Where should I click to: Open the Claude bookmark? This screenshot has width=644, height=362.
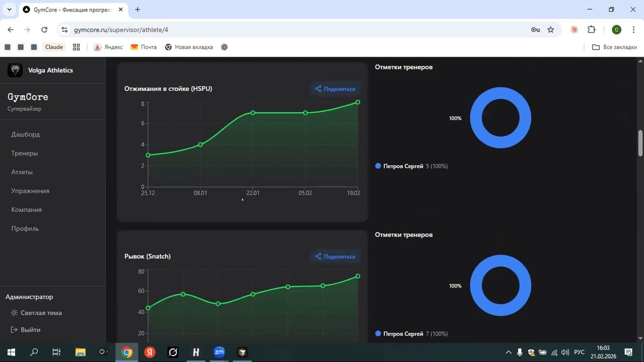54,47
